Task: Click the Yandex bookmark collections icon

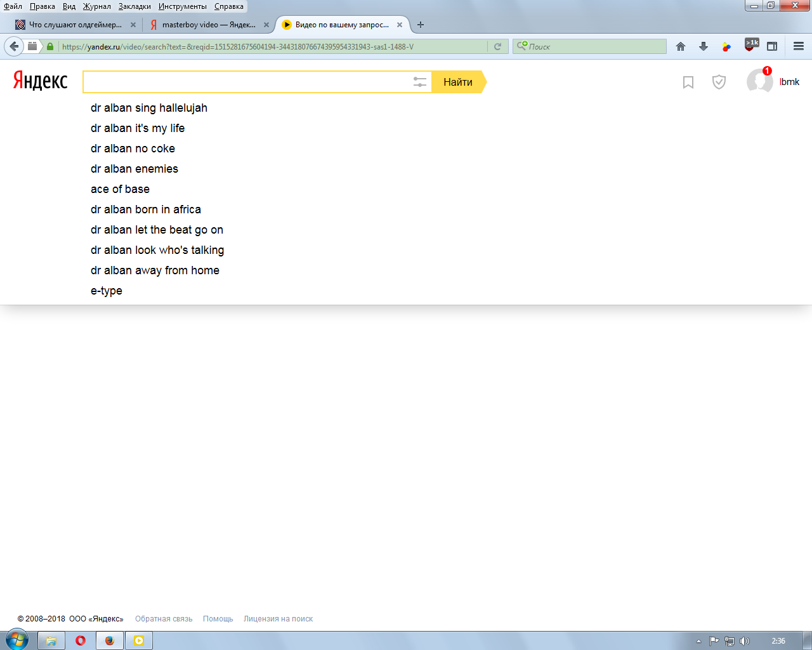Action: click(x=688, y=82)
